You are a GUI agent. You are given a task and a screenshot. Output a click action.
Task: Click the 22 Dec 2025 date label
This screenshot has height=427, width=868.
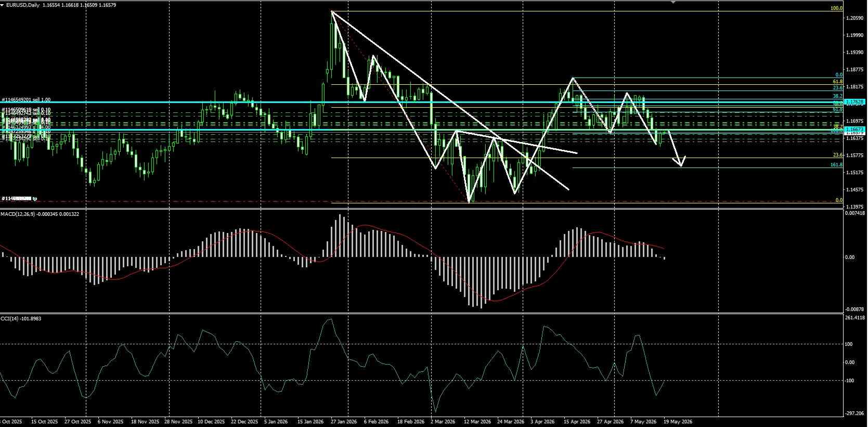pyautogui.click(x=244, y=422)
